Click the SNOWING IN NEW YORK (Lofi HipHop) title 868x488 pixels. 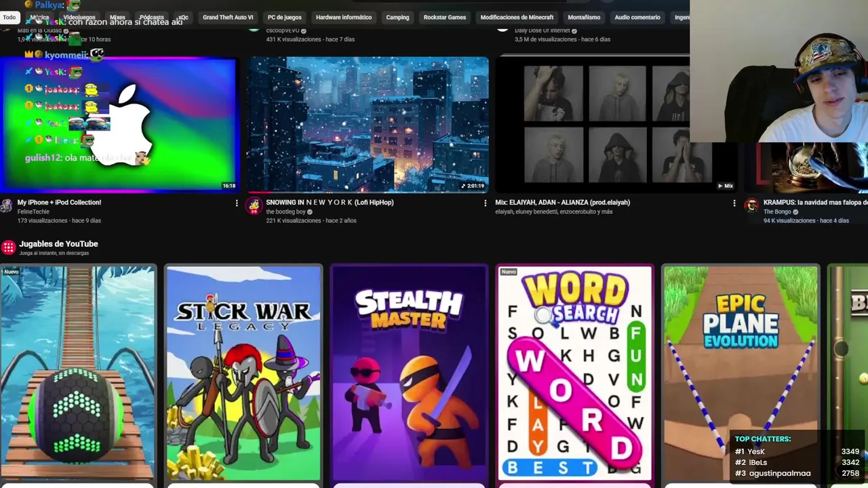point(330,202)
